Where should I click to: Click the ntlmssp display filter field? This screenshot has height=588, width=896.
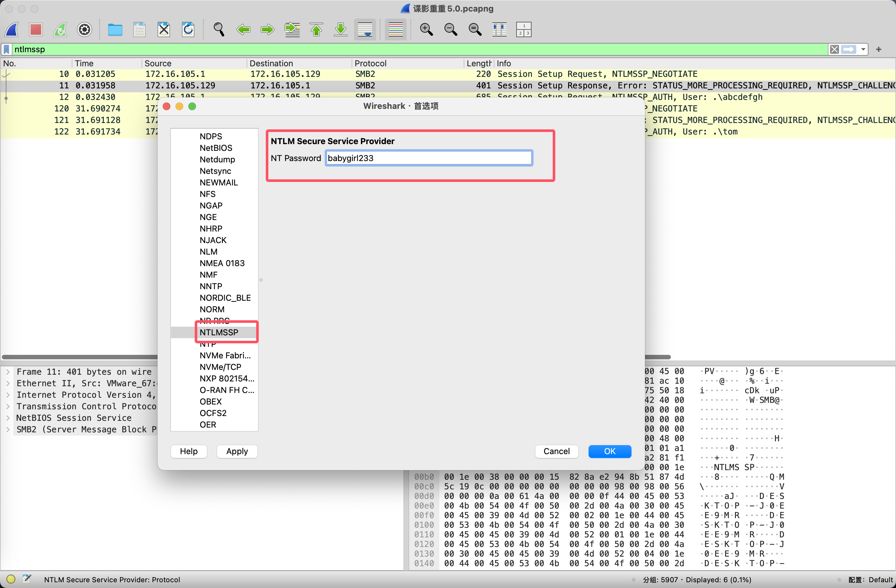click(420, 49)
